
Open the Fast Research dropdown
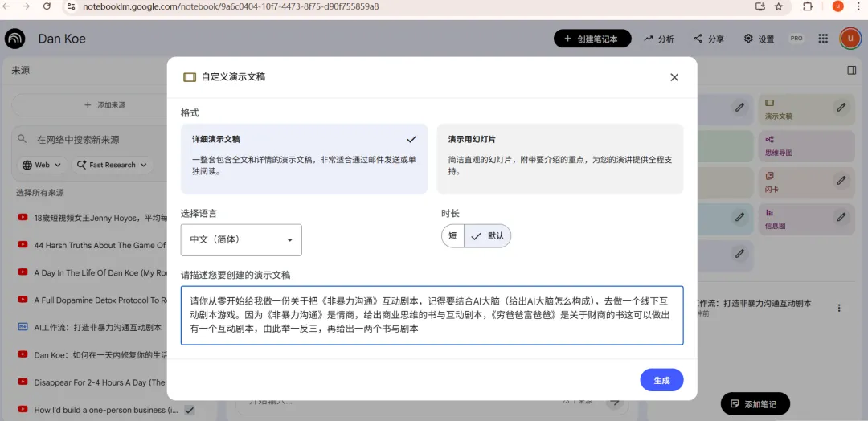113,165
